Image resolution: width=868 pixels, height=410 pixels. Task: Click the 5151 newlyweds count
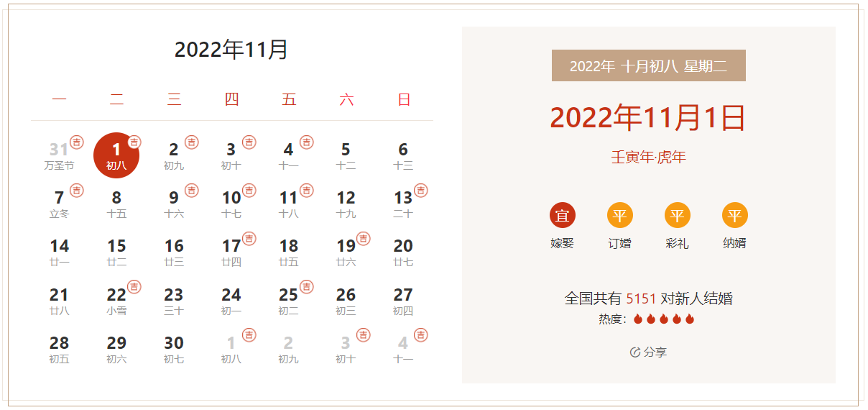click(x=641, y=299)
